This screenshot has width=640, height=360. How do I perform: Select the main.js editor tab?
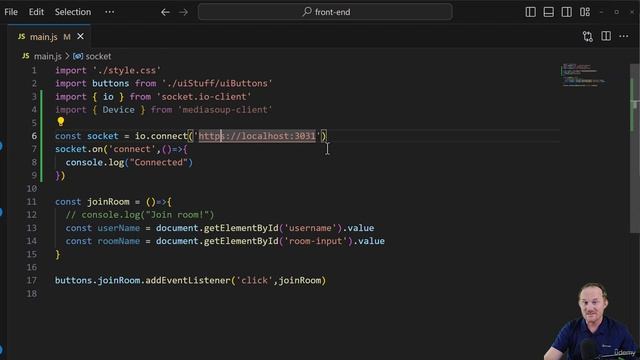(49, 37)
